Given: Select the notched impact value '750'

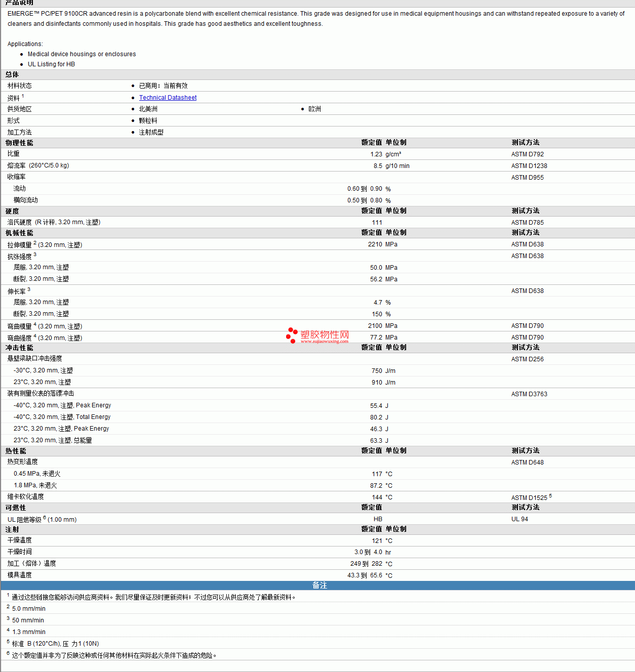Looking at the screenshot, I should (x=377, y=371).
